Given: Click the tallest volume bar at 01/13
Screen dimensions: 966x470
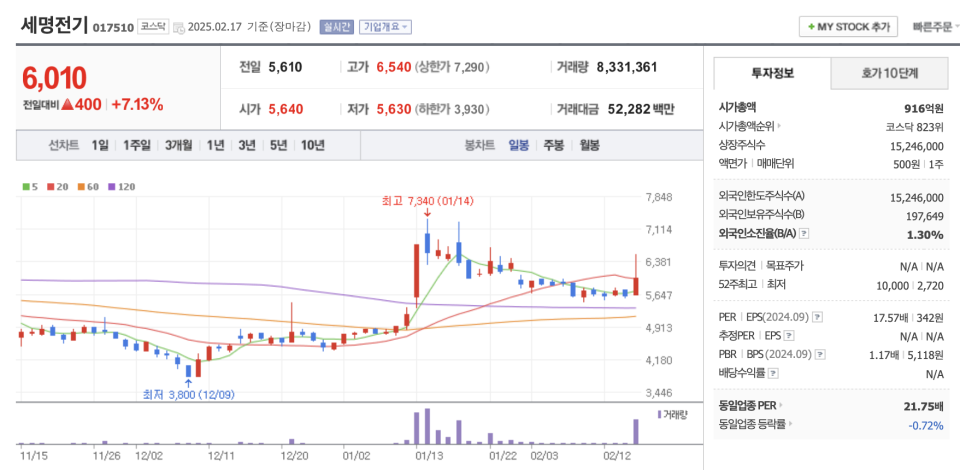Looking at the screenshot, I should pos(427,426).
